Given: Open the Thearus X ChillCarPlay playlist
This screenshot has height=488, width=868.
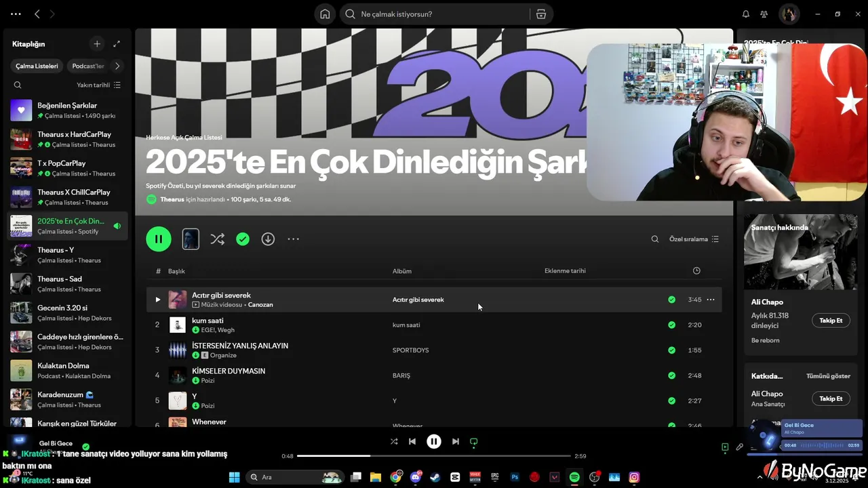Looking at the screenshot, I should click(68, 197).
